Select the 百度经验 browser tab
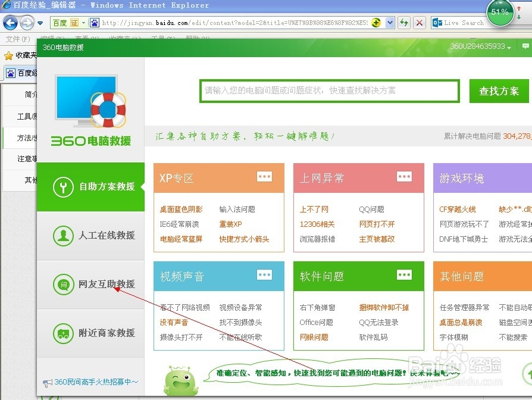Screen dimensions: 532x400 click(x=21, y=73)
